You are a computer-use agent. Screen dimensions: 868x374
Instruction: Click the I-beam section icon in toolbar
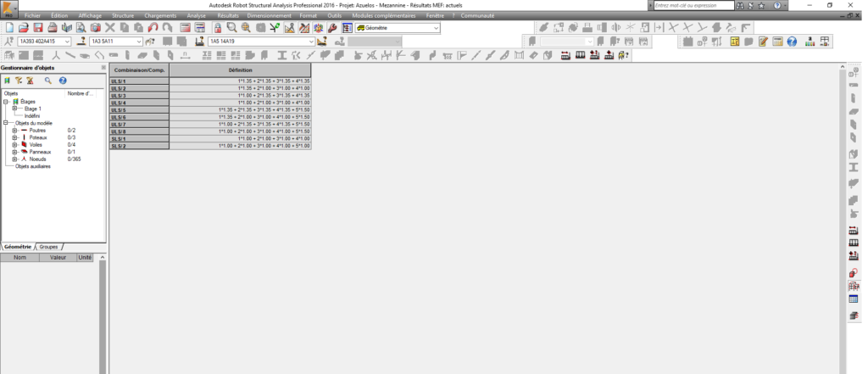click(281, 55)
